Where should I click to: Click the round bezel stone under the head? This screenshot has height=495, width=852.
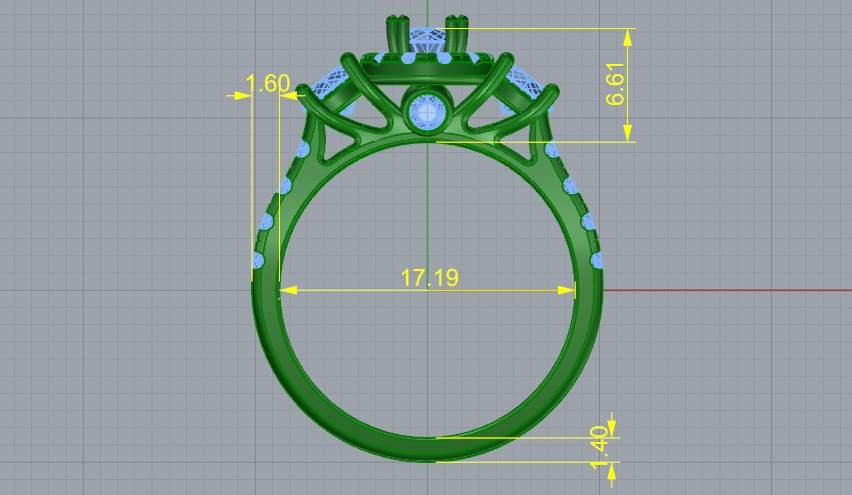(x=428, y=112)
